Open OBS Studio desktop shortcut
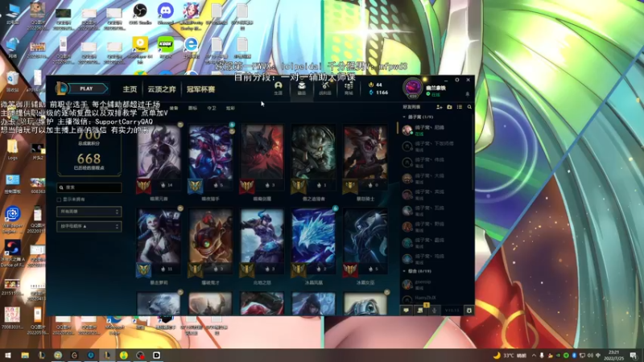Viewport: 644px width, 362px height. coord(140,14)
